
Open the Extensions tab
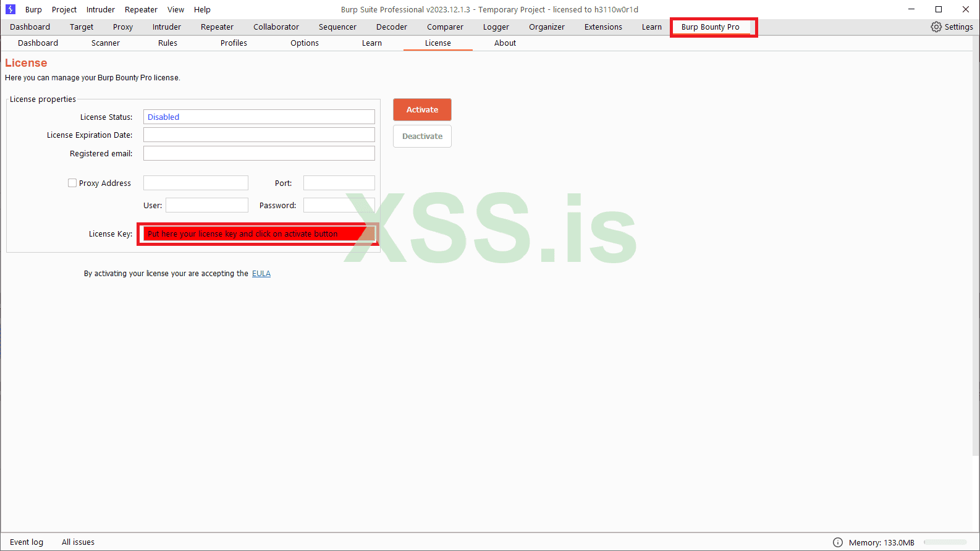pyautogui.click(x=603, y=27)
